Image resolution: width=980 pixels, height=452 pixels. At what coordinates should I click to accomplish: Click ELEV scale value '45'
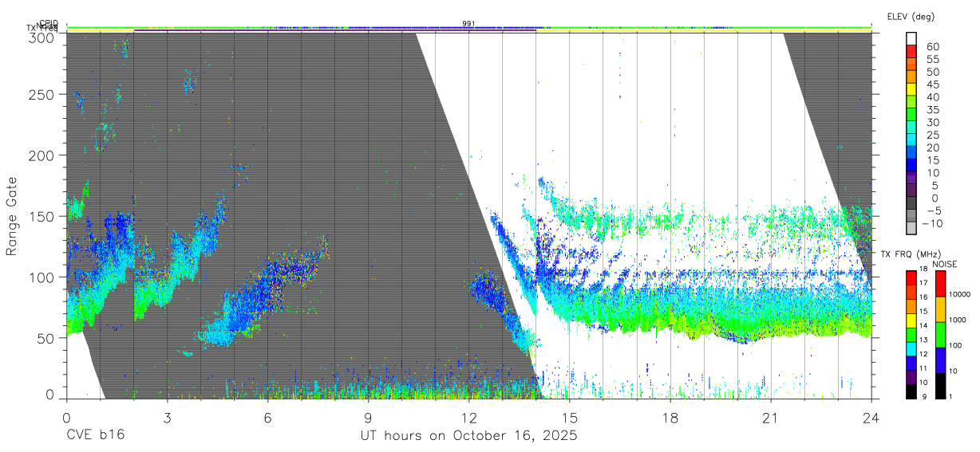click(x=932, y=85)
